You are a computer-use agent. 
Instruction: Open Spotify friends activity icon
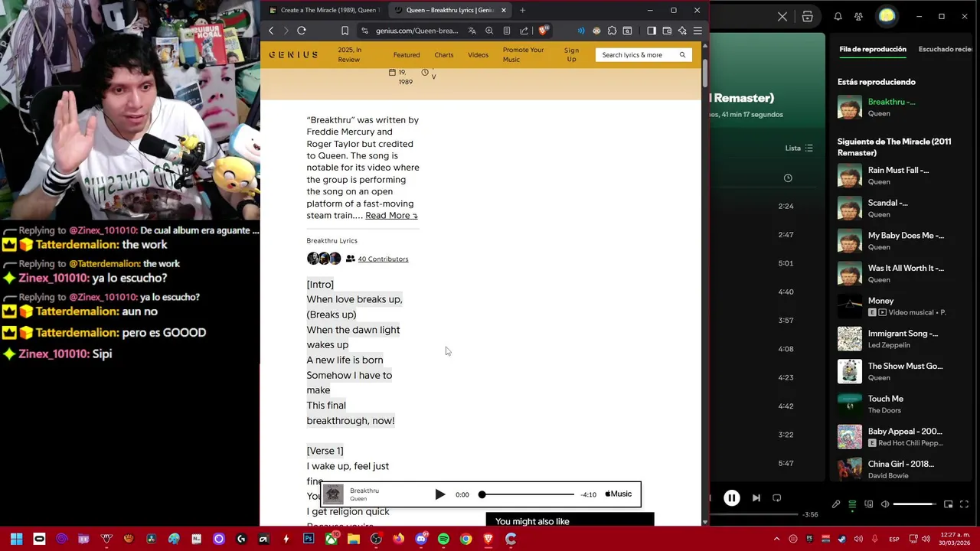coord(858,16)
